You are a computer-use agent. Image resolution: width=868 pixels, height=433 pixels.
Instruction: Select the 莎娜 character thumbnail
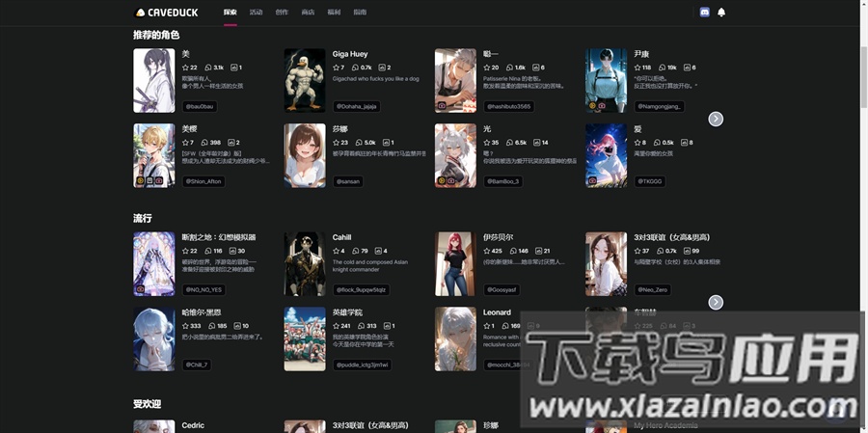point(305,155)
